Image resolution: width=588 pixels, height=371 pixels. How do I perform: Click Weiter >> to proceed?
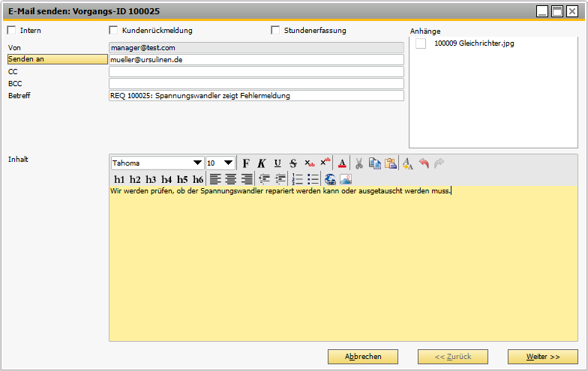tap(542, 357)
